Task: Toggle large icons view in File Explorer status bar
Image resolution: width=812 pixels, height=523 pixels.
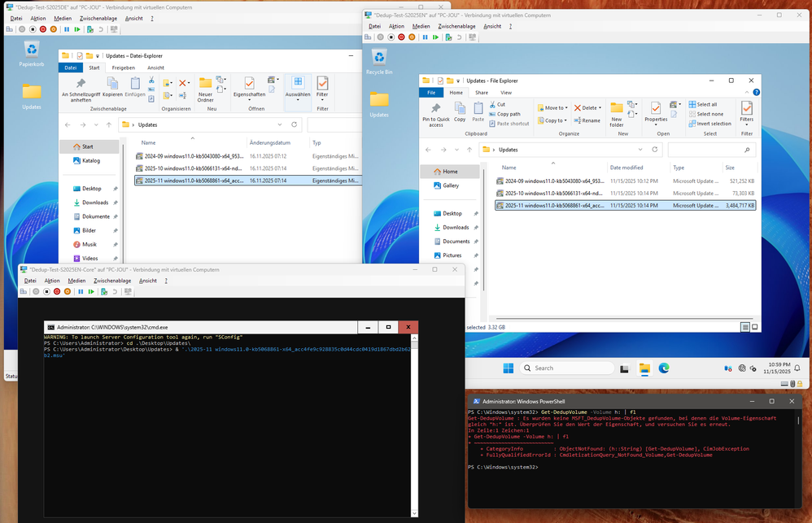Action: pyautogui.click(x=754, y=327)
